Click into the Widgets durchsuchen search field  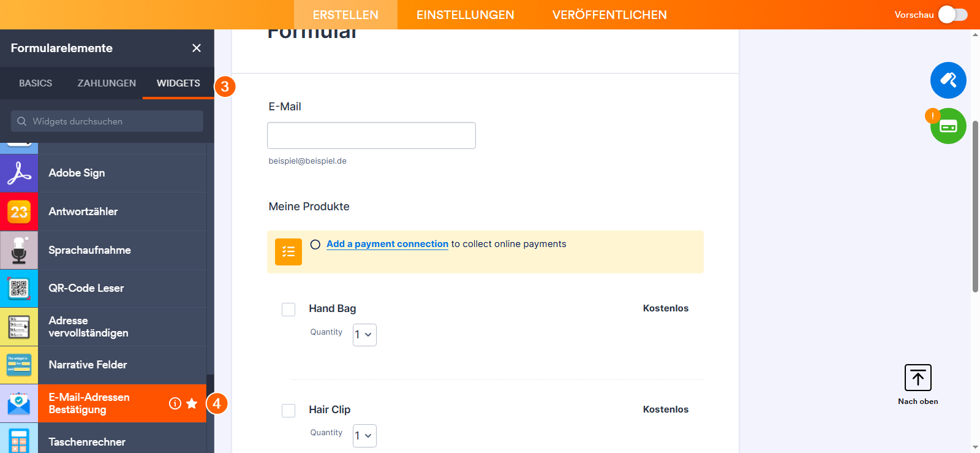[x=107, y=121]
